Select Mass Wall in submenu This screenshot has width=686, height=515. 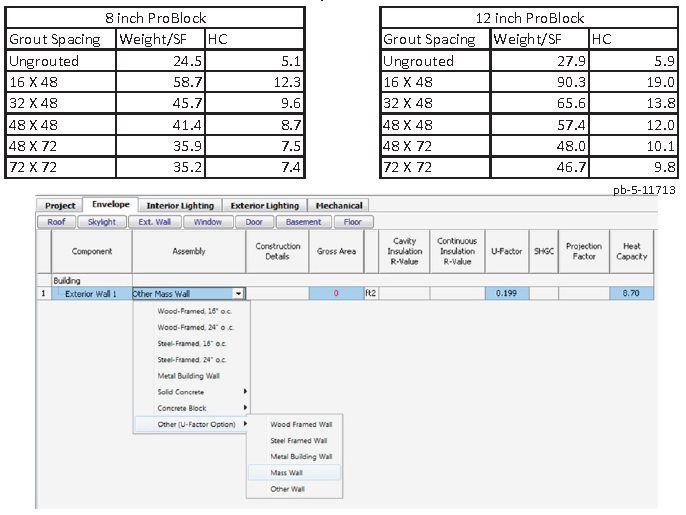pos(294,473)
